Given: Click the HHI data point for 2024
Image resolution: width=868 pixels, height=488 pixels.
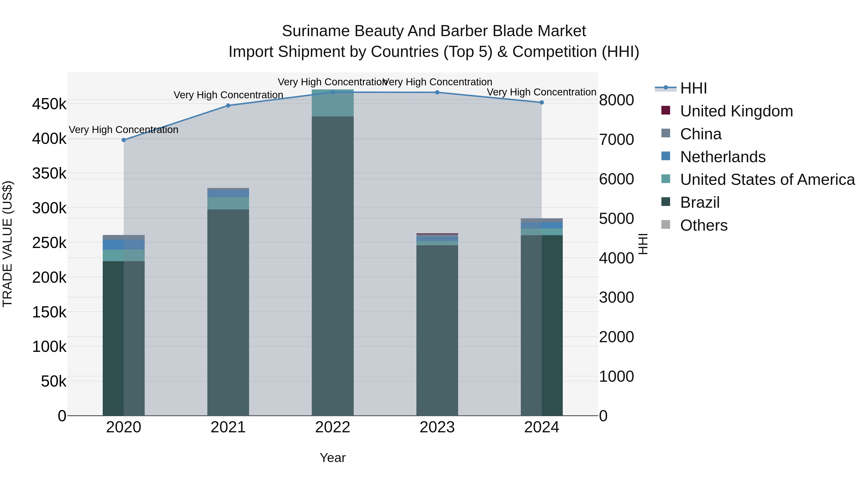Looking at the screenshot, I should (542, 102).
